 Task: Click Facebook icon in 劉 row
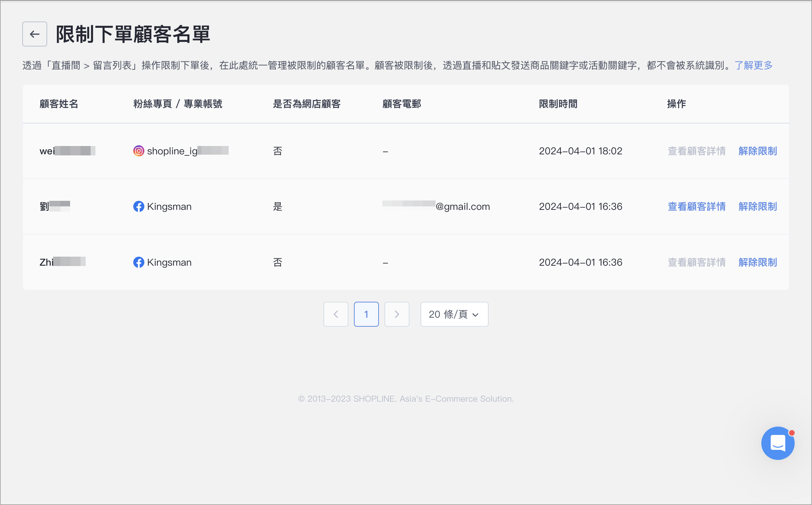coord(138,206)
